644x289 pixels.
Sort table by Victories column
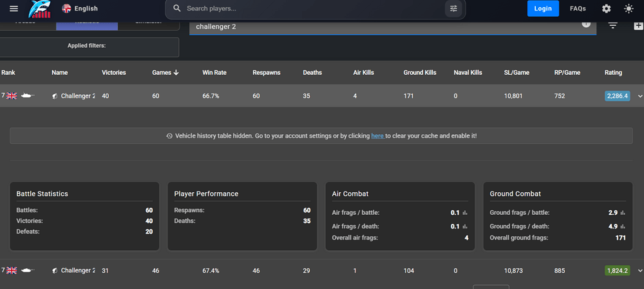[114, 72]
